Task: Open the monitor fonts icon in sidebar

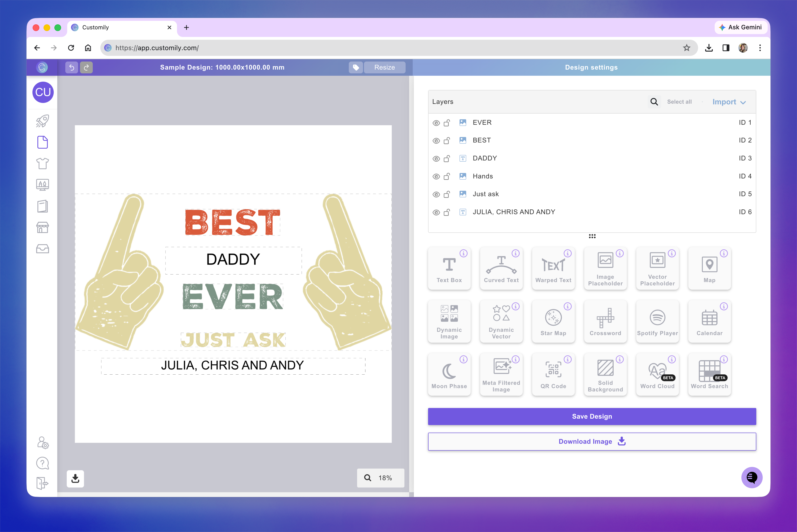Action: click(x=42, y=185)
